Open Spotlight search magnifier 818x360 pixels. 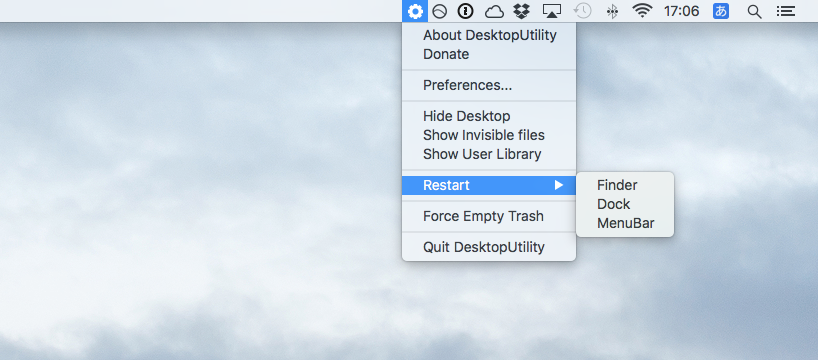tap(754, 11)
